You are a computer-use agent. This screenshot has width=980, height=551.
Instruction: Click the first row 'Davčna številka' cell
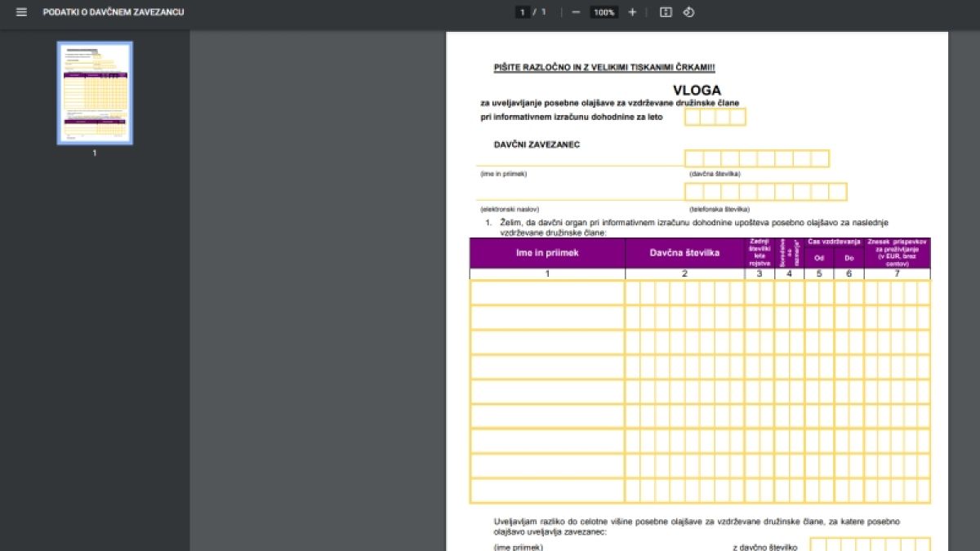[685, 292]
